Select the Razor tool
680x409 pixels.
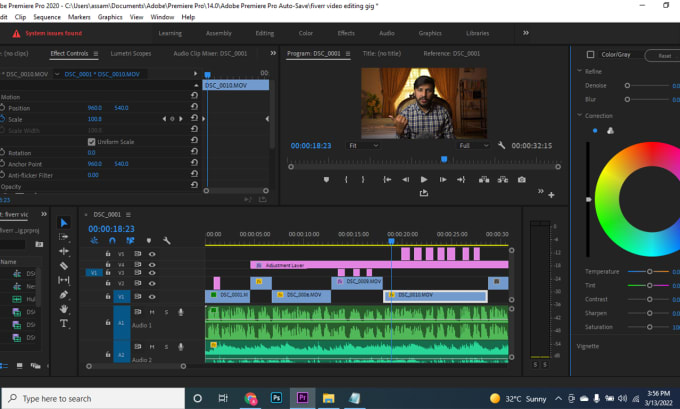(64, 266)
